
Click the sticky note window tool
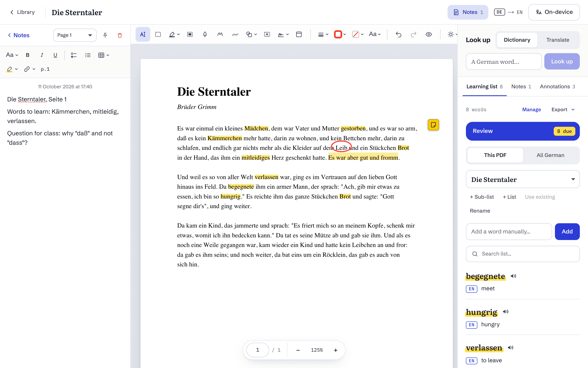point(299,34)
